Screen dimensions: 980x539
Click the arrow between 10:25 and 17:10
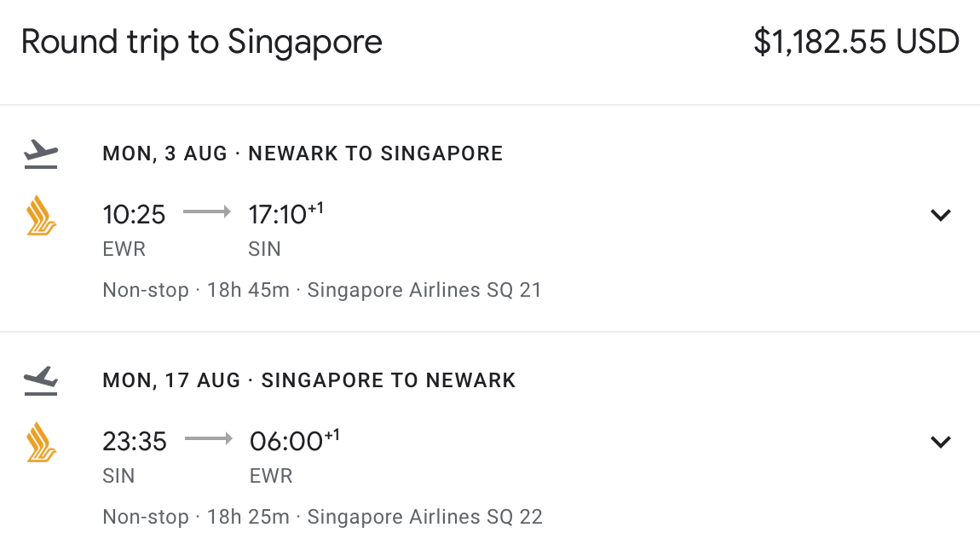click(207, 213)
